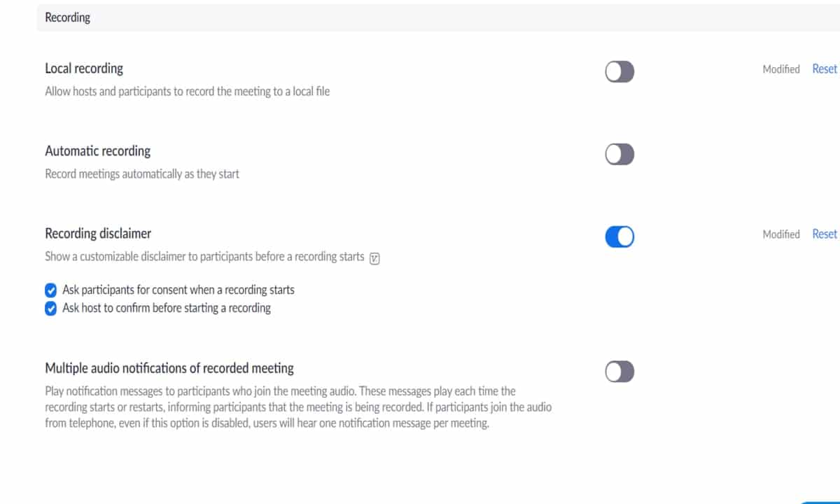The image size is (840, 504).
Task: Click 'Record meetings automatically as they start' text
Action: click(x=142, y=174)
